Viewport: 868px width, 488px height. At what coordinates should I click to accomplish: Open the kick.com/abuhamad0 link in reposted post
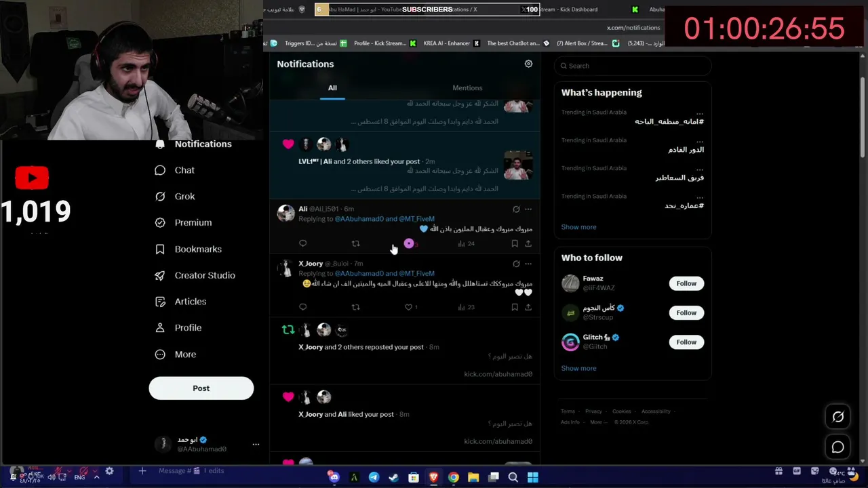498,374
